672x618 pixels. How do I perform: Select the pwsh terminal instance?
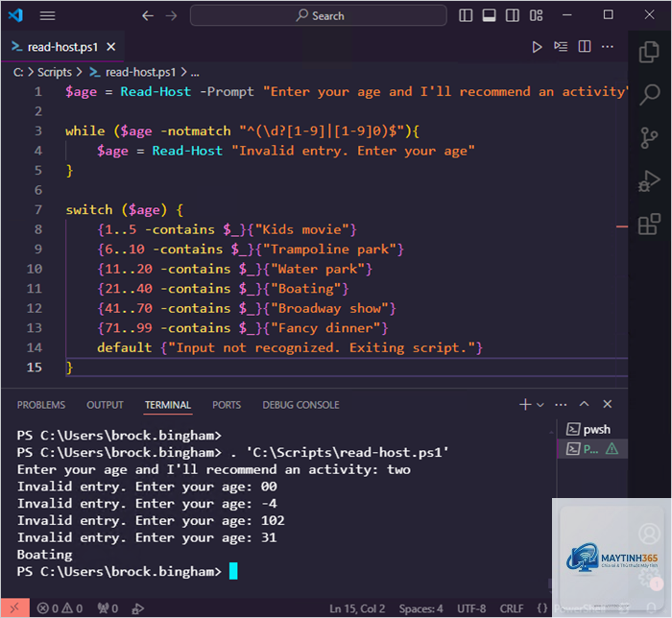592,429
